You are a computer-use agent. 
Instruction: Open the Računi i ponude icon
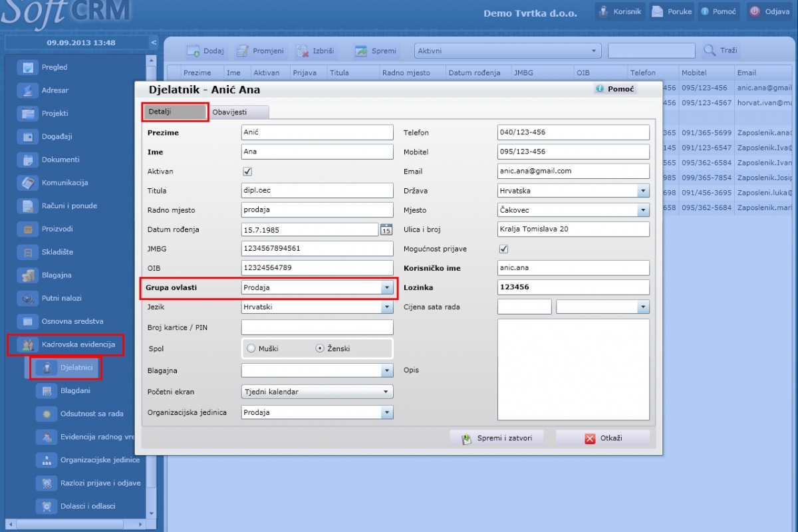28,206
